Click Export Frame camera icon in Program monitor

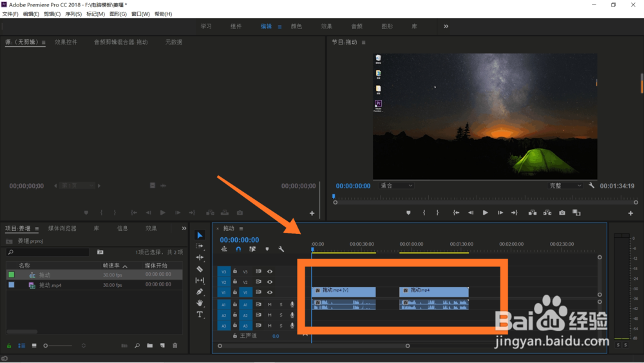tap(562, 213)
